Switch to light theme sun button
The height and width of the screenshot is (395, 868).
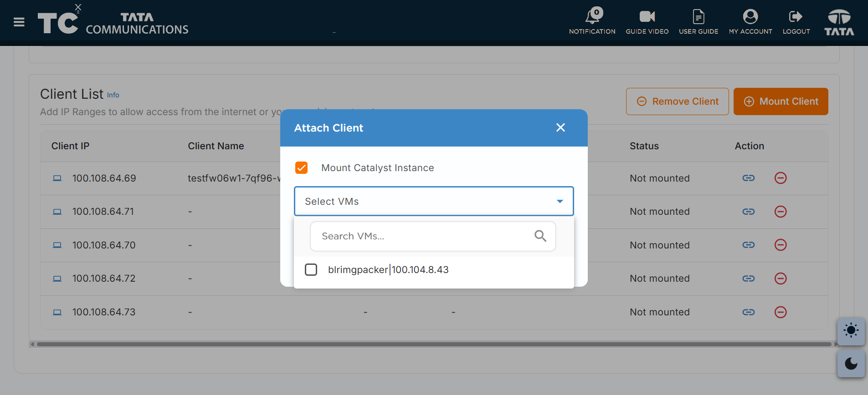(851, 330)
